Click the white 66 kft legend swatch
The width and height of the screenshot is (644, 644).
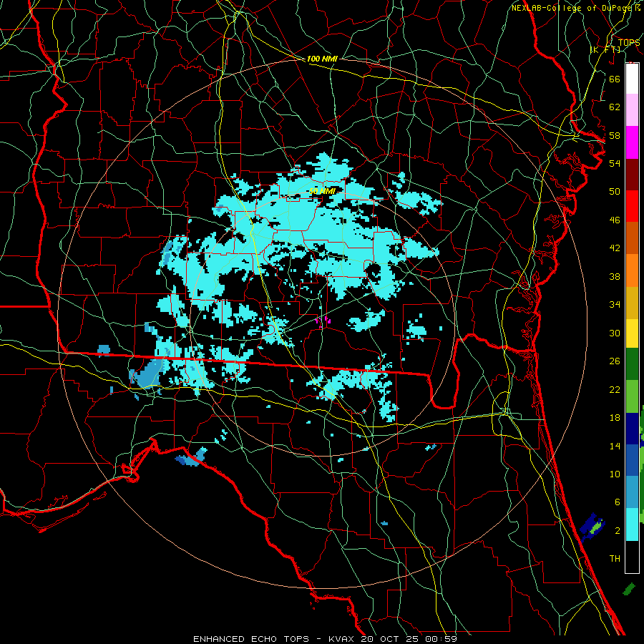tap(632, 79)
